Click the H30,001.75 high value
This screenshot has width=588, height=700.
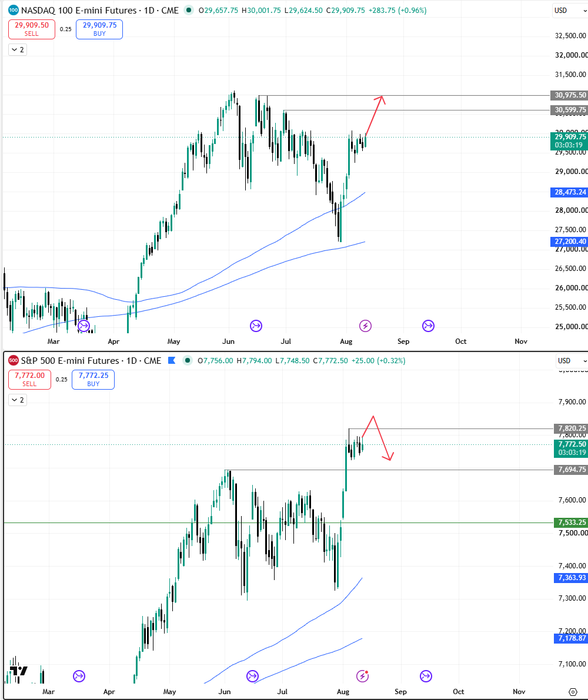pos(261,10)
